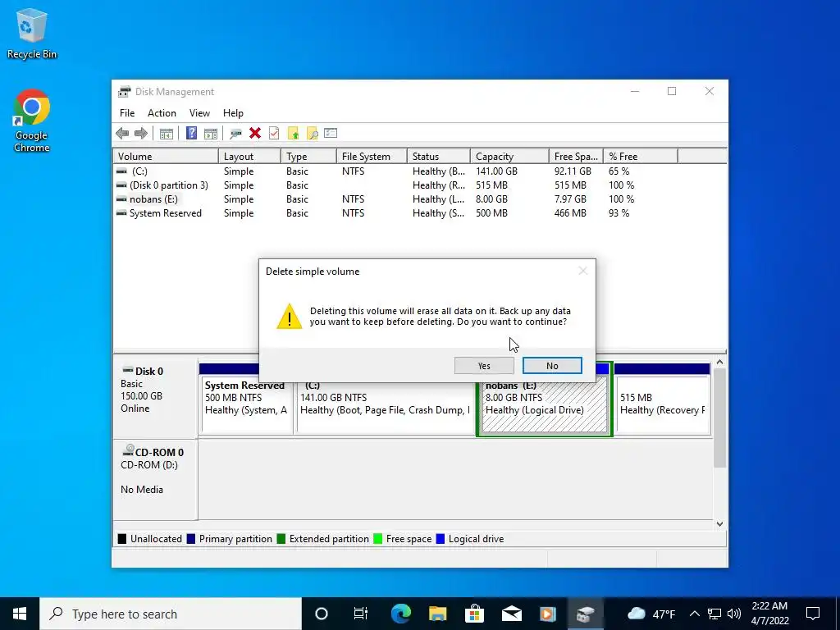The width and height of the screenshot is (840, 630).
Task: Open the Help menu
Action: pos(233,113)
